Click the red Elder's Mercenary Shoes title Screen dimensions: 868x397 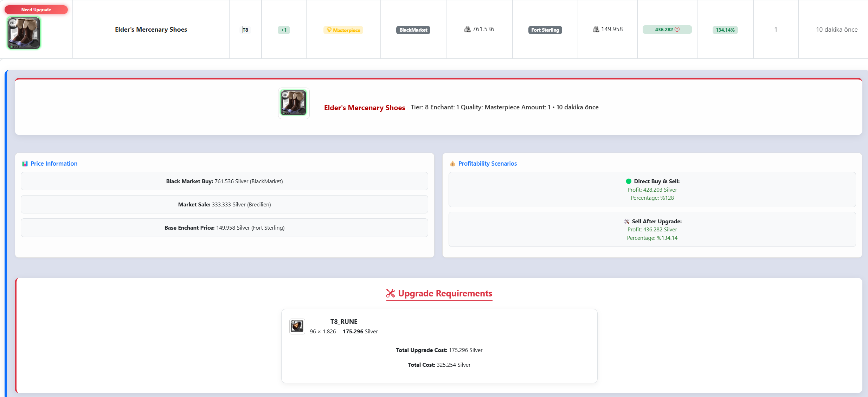click(x=364, y=108)
